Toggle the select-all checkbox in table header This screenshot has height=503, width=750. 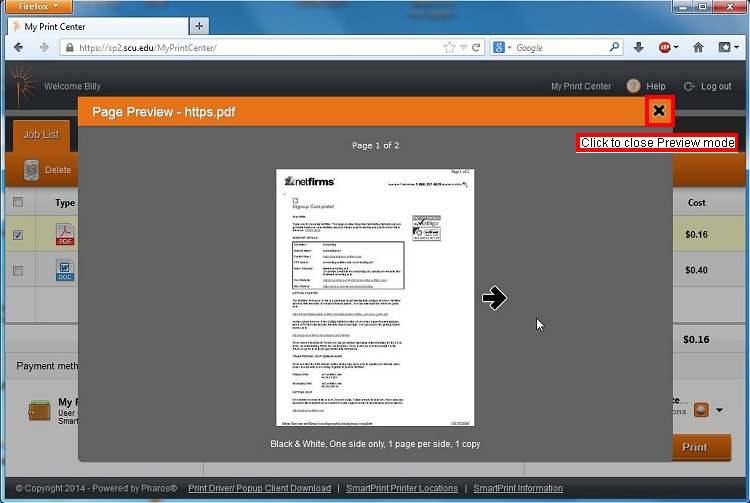17,203
